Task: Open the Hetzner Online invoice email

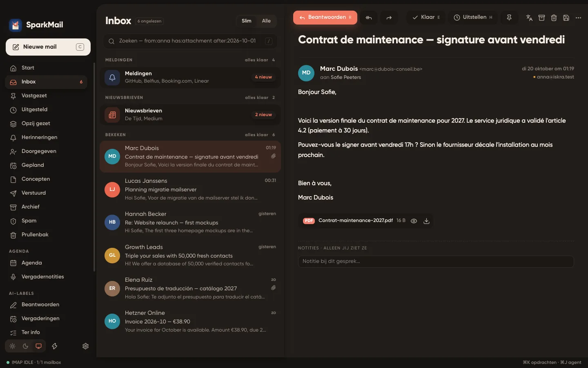Action: (190, 321)
